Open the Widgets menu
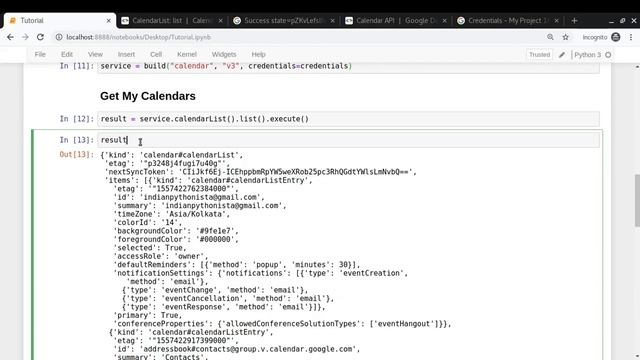 coord(224,54)
